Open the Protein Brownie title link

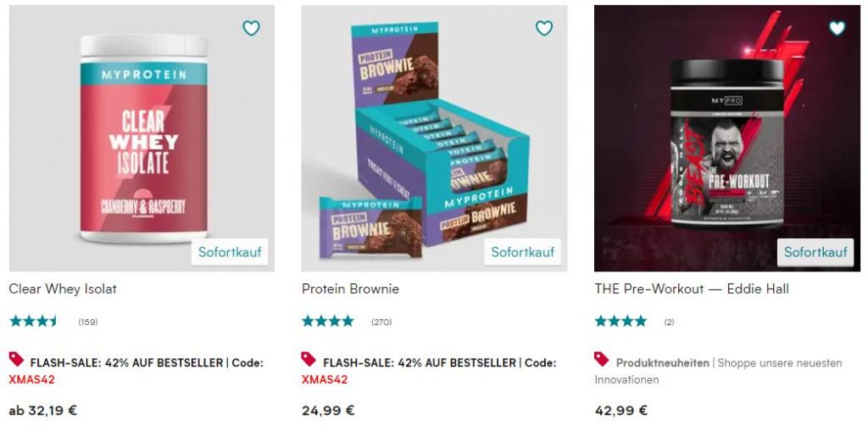tap(350, 289)
